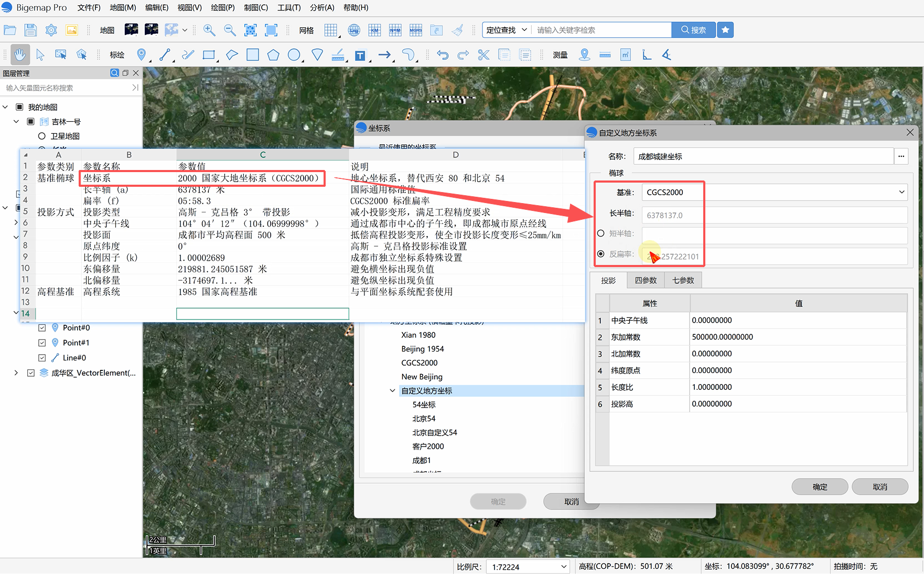Click the save disk icon
Image resolution: width=924 pixels, height=574 pixels.
30,30
